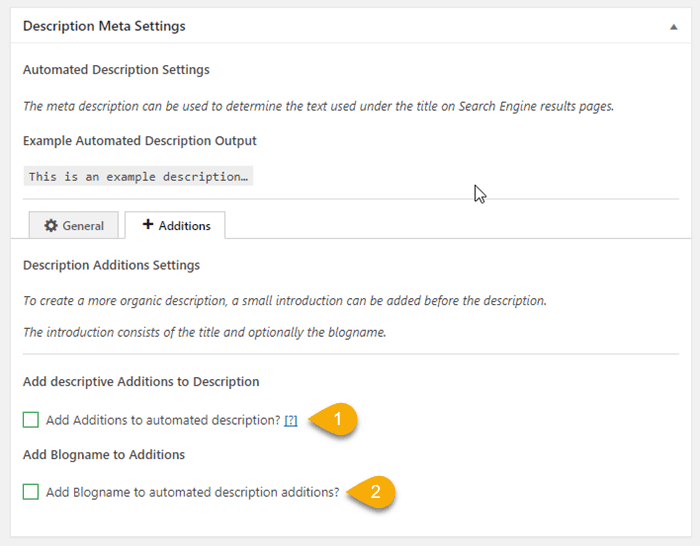Tick the Add Blogname to description additions checkbox

31,492
